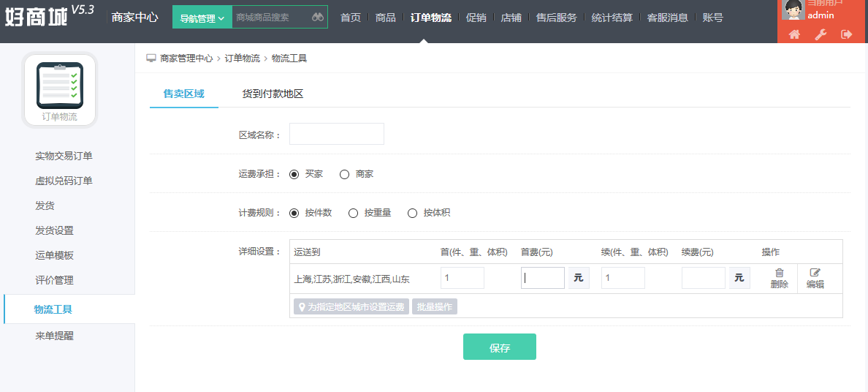Click the home icon under admin
Viewport: 868px width, 392px height.
click(x=794, y=34)
